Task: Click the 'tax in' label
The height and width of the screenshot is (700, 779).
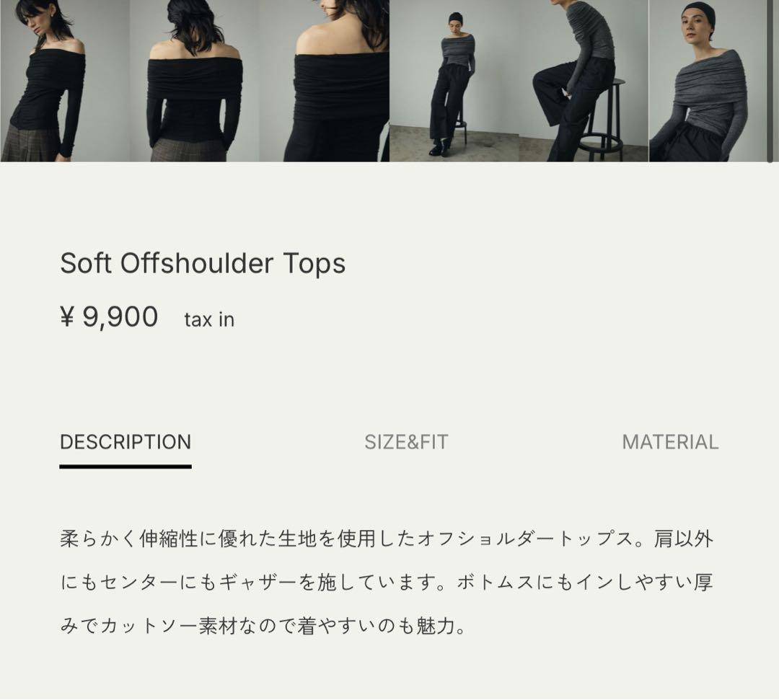Action: (x=209, y=319)
